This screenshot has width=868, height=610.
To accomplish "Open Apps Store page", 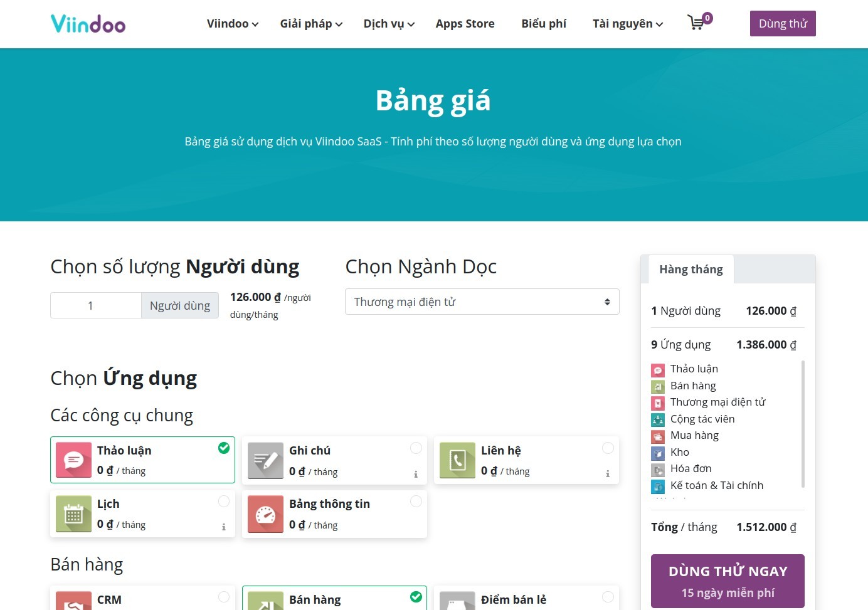I will (465, 24).
